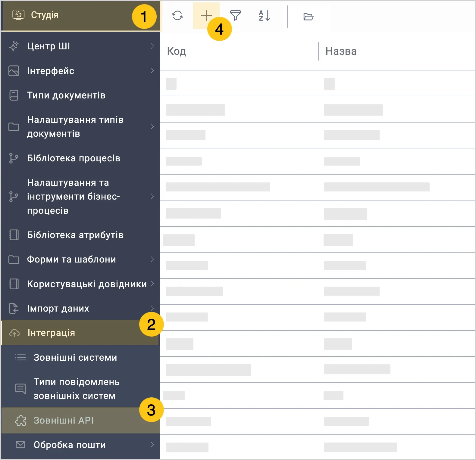Select the Інтеграція menu section
This screenshot has height=460, width=476.
tap(81, 333)
